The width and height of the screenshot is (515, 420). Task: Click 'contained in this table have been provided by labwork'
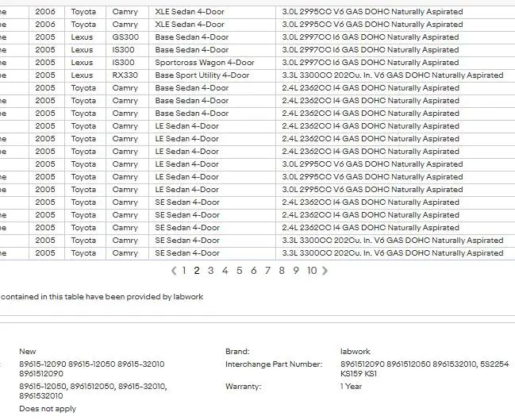(x=102, y=297)
